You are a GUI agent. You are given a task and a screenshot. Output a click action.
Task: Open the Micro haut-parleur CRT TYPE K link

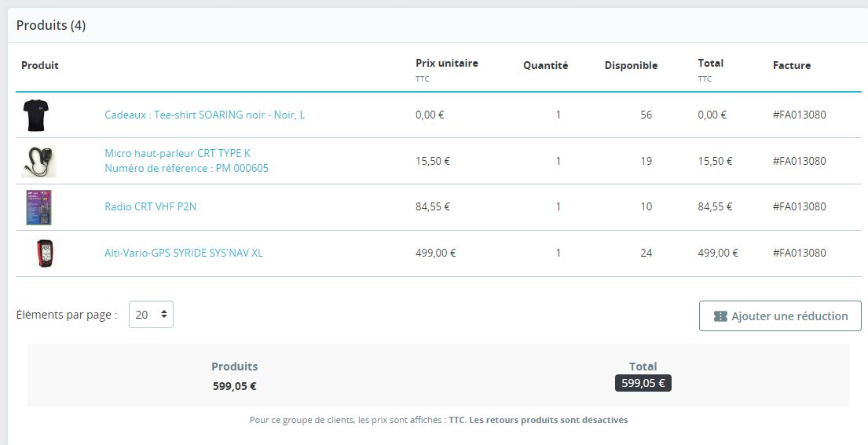(178, 153)
